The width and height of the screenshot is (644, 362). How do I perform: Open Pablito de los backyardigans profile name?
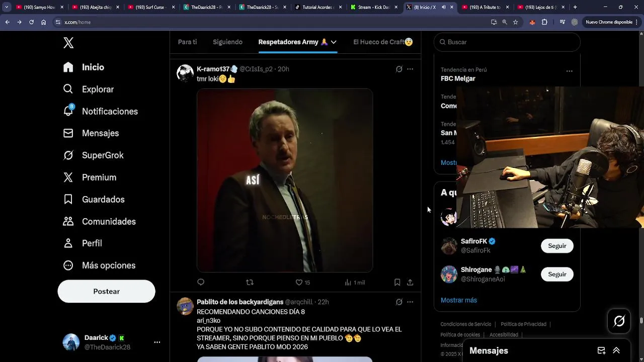[x=240, y=302]
